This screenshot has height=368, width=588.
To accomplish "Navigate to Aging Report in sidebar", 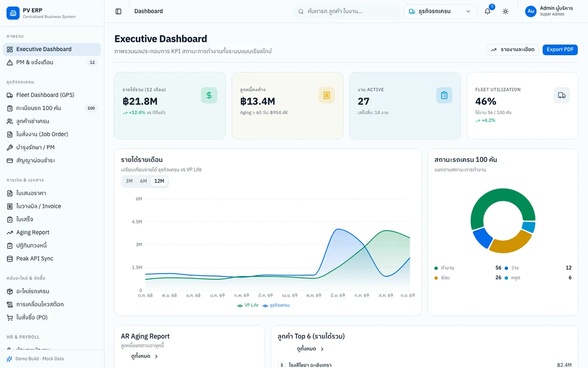I will [52, 233].
